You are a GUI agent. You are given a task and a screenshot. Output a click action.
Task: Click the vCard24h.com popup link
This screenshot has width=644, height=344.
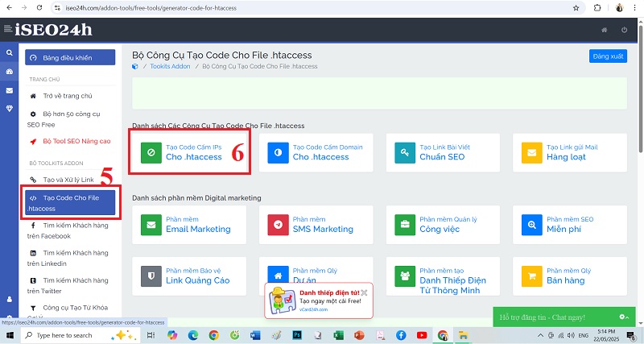tap(313, 309)
